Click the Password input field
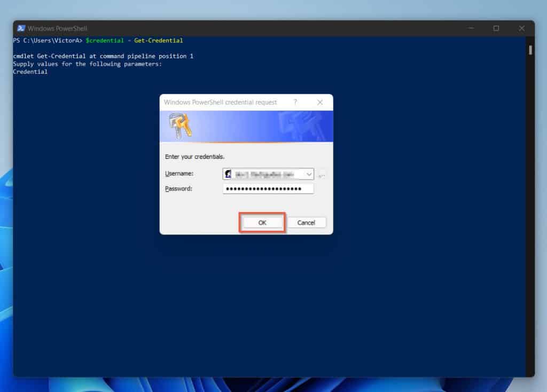This screenshot has height=392, width=547. (x=268, y=189)
